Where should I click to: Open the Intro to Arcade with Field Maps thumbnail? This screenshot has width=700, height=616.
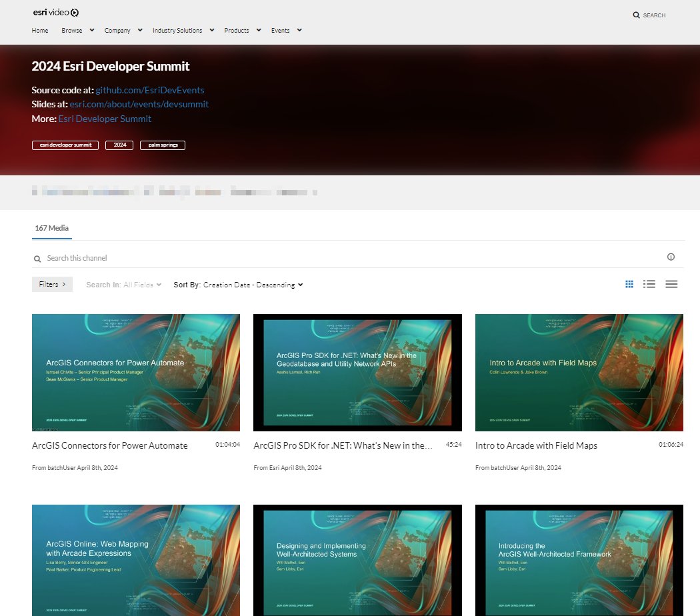pyautogui.click(x=579, y=372)
